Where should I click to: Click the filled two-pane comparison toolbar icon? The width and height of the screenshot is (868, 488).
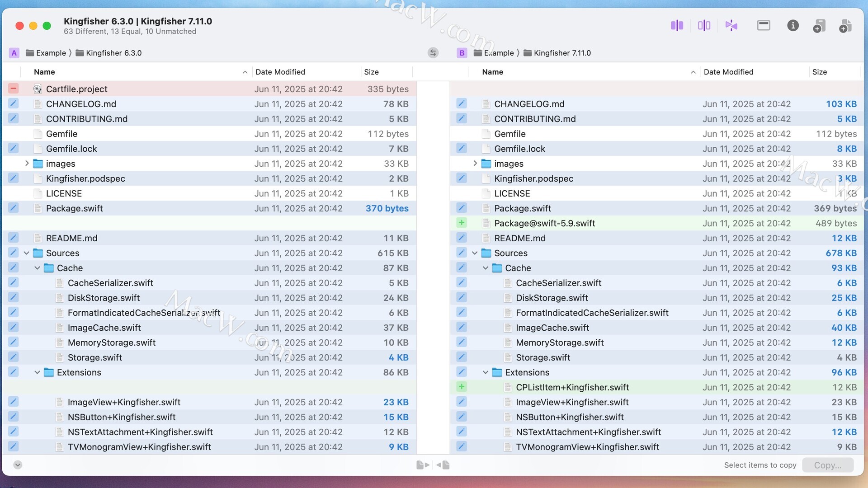coord(677,25)
